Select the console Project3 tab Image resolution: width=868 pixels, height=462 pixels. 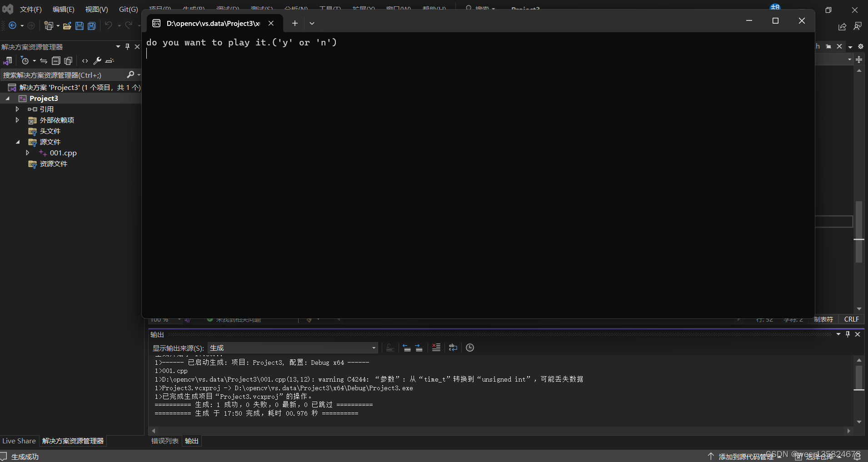tap(212, 23)
